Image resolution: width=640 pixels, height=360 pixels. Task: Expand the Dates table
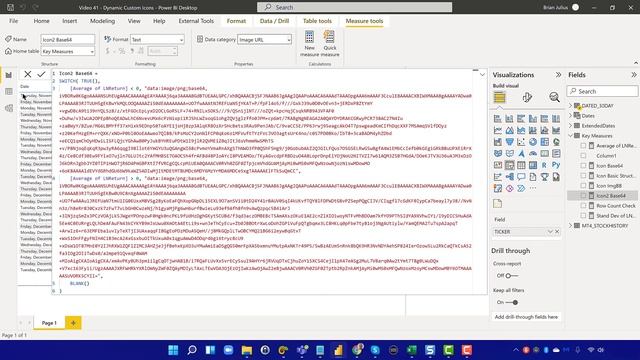click(571, 116)
